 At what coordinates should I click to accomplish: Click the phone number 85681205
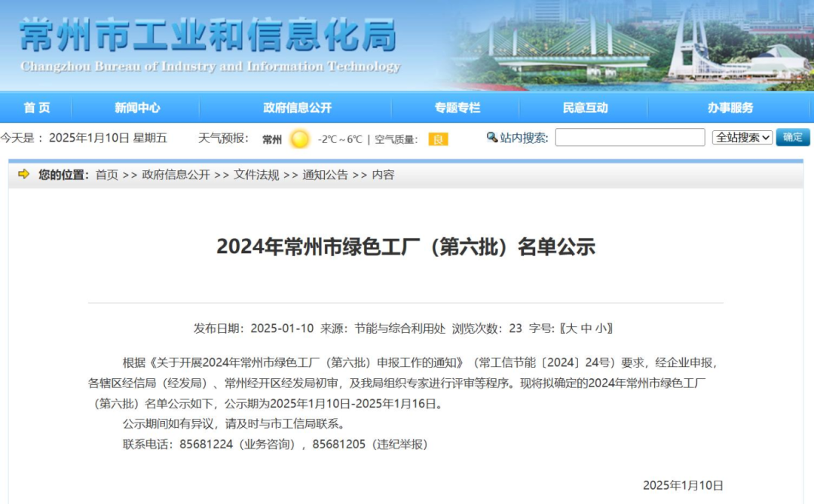339,444
